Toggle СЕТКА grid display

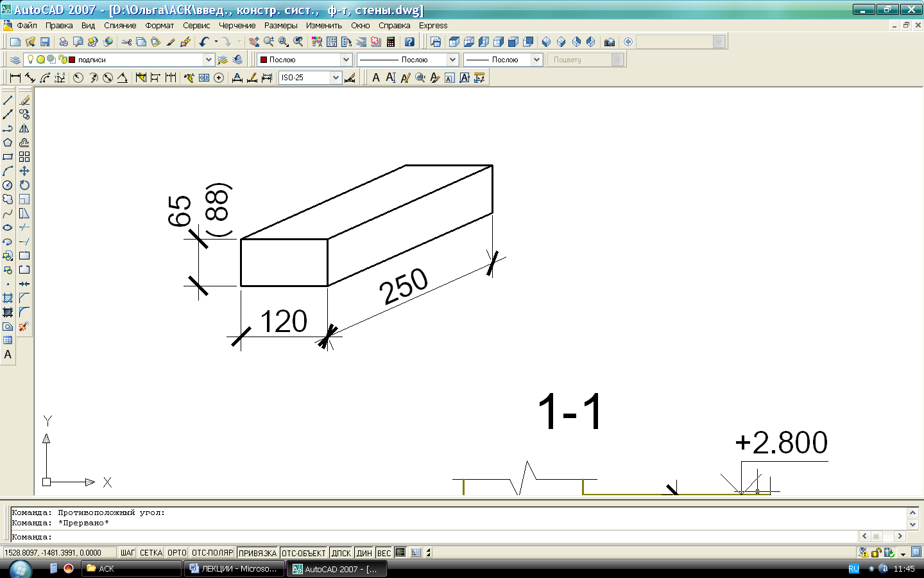(x=151, y=553)
